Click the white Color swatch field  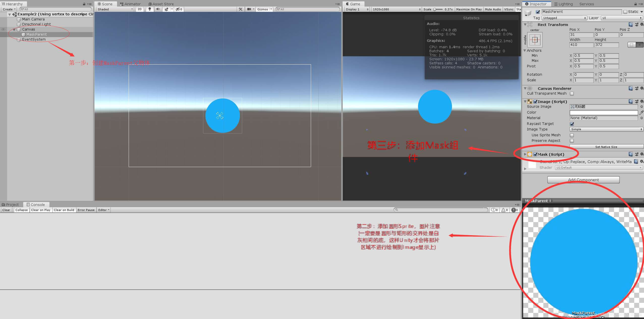pos(603,112)
